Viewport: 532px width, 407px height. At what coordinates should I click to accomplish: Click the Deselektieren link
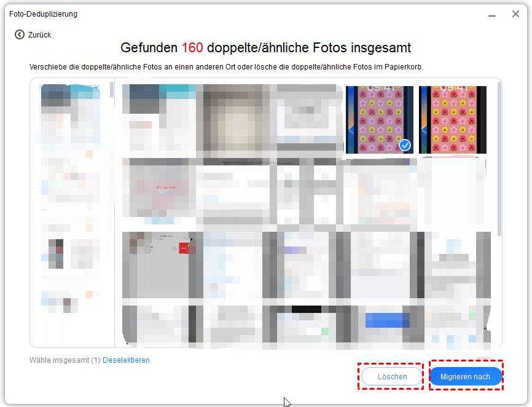point(126,360)
